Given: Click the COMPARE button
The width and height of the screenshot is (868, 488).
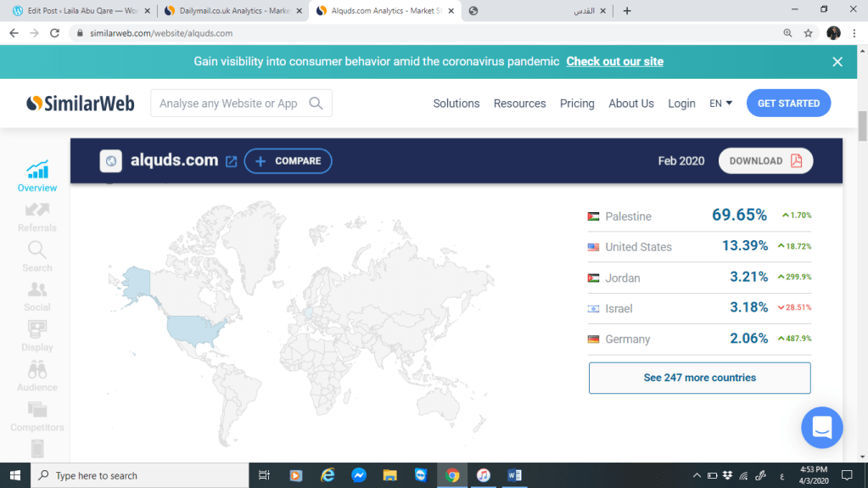Looking at the screenshot, I should [x=288, y=161].
